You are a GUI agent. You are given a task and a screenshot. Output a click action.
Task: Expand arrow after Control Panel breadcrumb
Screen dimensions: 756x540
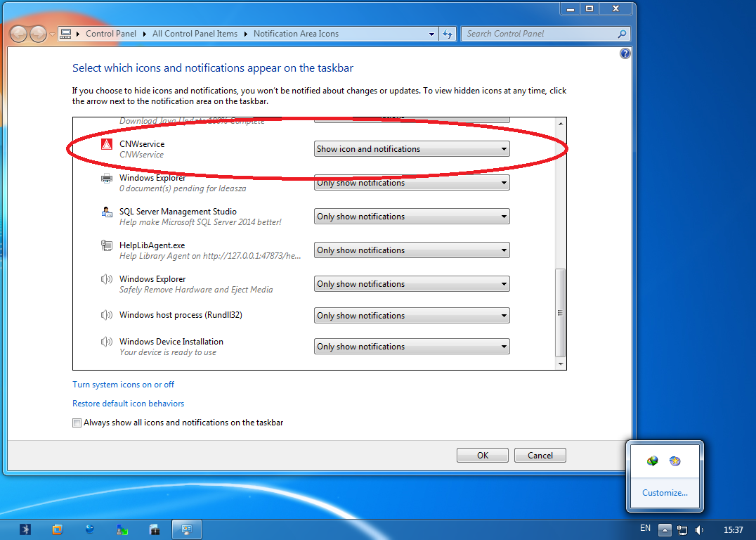pos(144,34)
